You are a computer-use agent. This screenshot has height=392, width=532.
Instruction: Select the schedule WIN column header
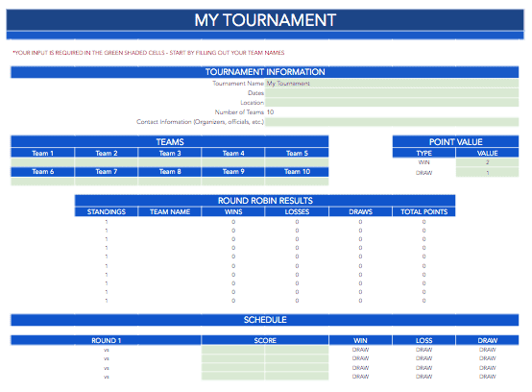tap(360, 340)
